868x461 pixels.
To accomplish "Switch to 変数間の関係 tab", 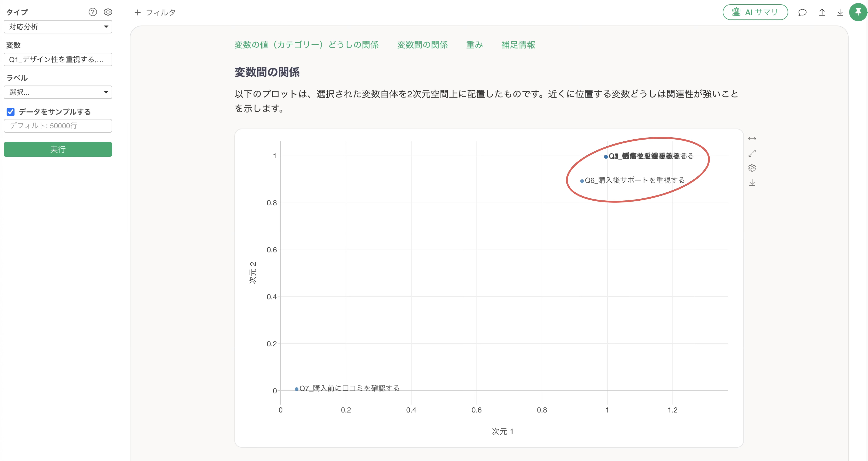I will [422, 45].
